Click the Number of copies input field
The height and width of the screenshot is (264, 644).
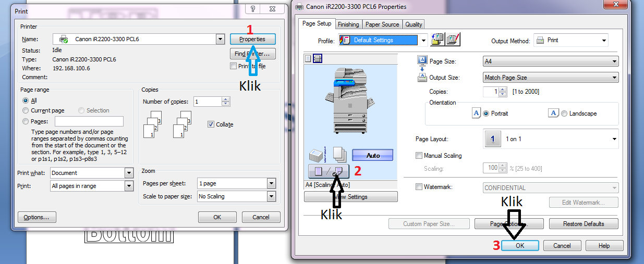207,102
